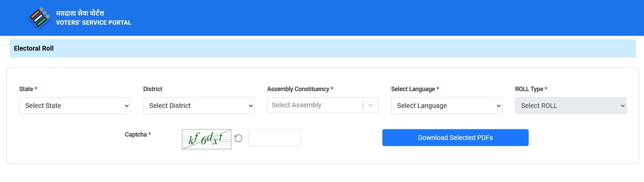Click the Download Selected PDFs button
Screen dimensions: 644x182
tap(455, 138)
